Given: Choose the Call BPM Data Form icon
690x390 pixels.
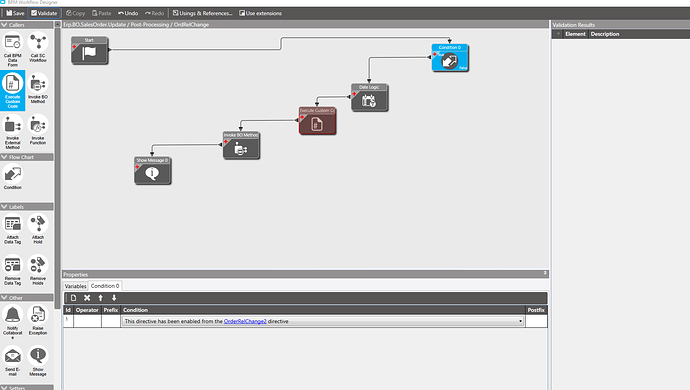Looking at the screenshot, I should (x=13, y=49).
